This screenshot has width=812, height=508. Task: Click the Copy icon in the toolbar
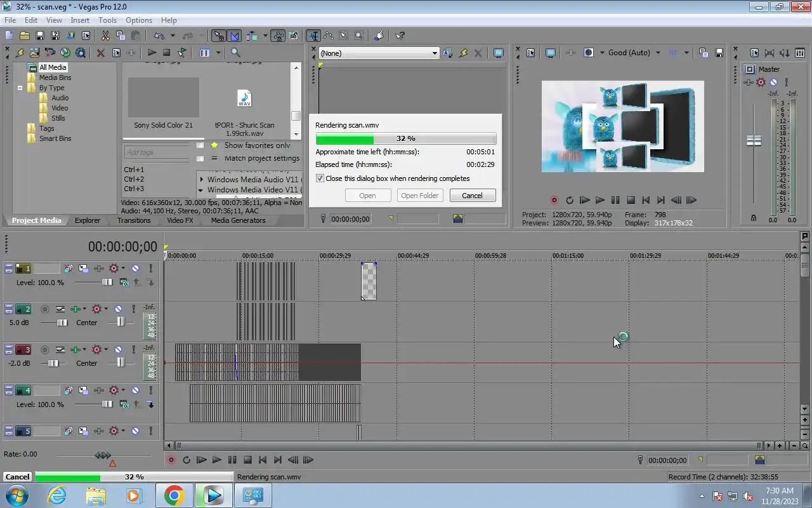(x=120, y=36)
